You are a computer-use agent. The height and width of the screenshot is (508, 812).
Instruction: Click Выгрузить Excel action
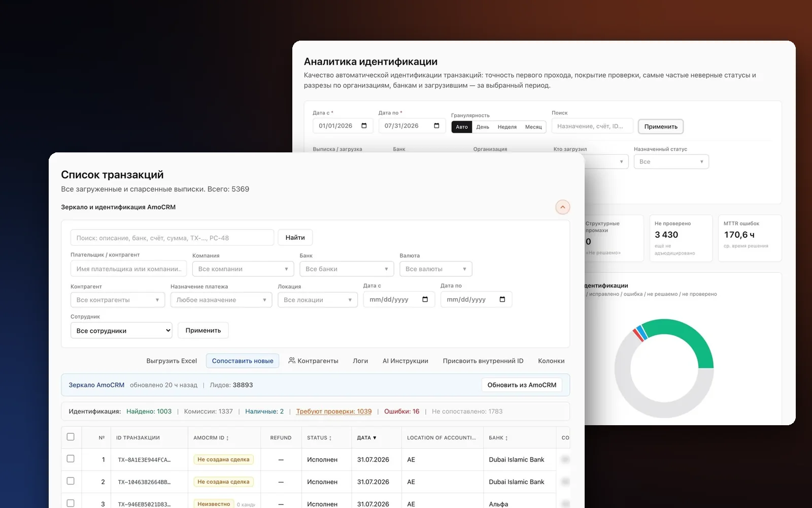point(172,361)
